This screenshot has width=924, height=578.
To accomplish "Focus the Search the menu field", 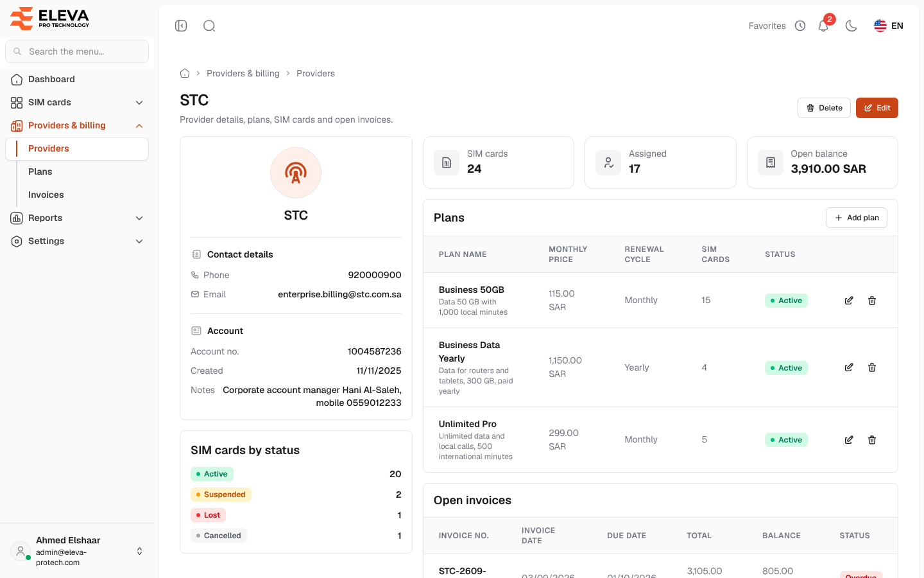I will [x=77, y=51].
